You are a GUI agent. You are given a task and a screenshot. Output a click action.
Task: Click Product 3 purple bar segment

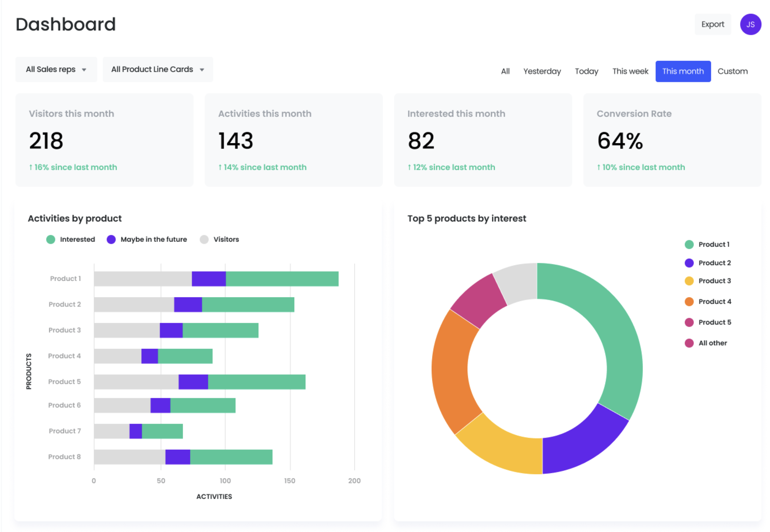(171, 330)
